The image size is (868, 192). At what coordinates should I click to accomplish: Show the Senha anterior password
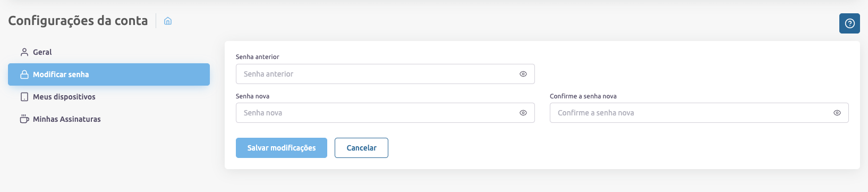coord(523,74)
